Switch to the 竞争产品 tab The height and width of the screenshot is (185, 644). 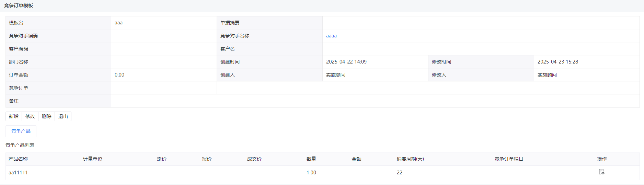21,131
